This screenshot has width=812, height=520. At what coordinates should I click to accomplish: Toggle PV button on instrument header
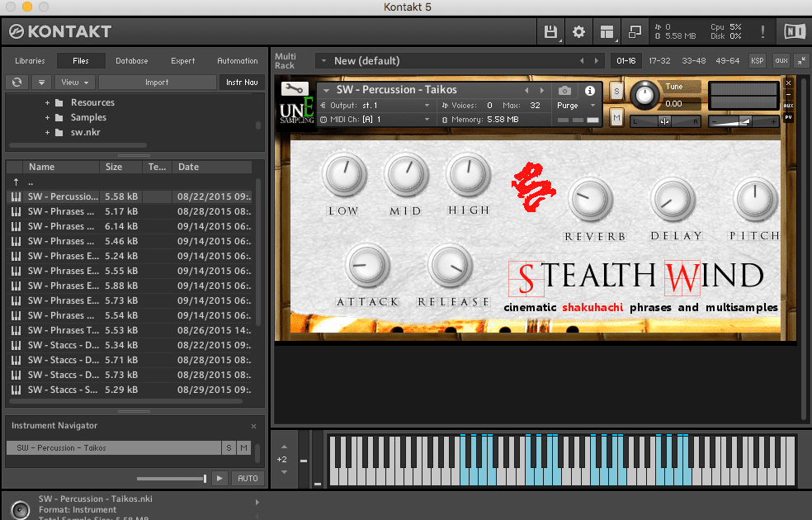coord(788,117)
